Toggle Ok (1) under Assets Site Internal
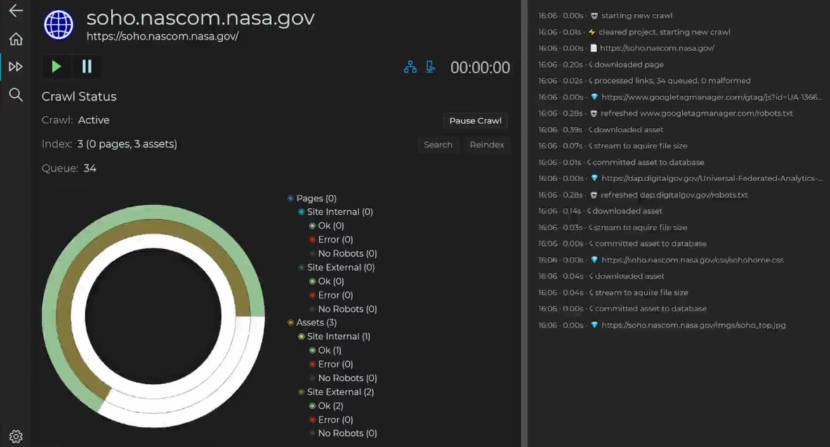The height and width of the screenshot is (447, 830). pos(326,350)
